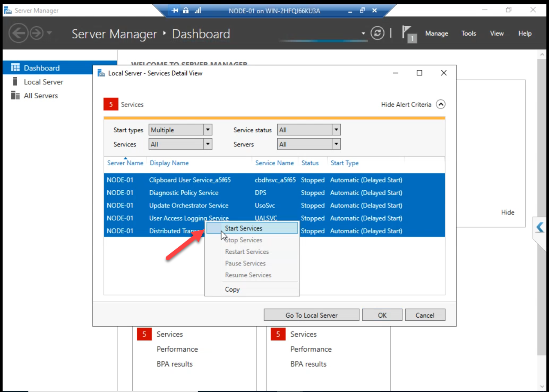549x392 pixels.
Task: Click the Local Server icon
Action: (15, 81)
